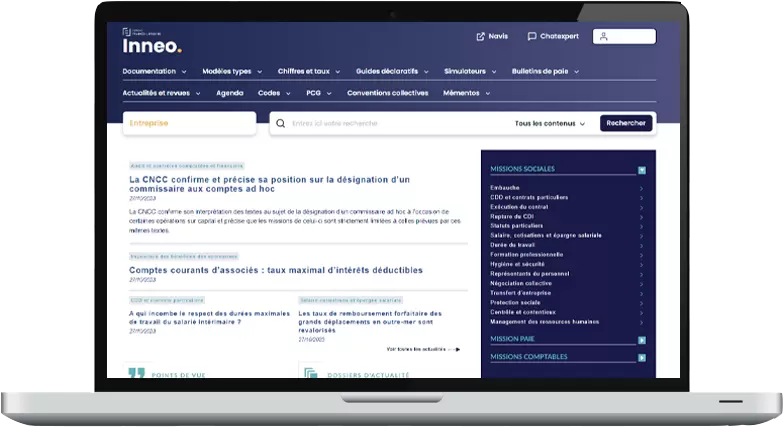Click the Dossiers d'actualité heading
The height and width of the screenshot is (427, 783).
pyautogui.click(x=369, y=375)
